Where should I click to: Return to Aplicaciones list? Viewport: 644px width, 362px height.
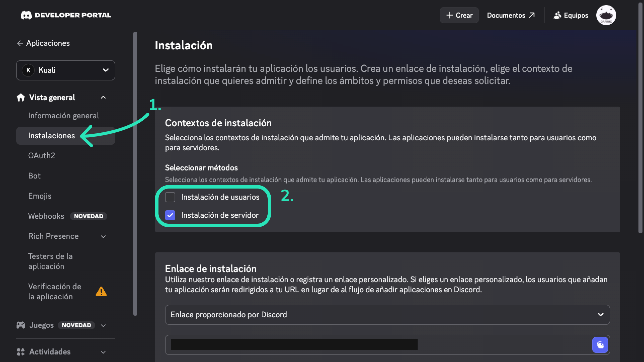[43, 43]
